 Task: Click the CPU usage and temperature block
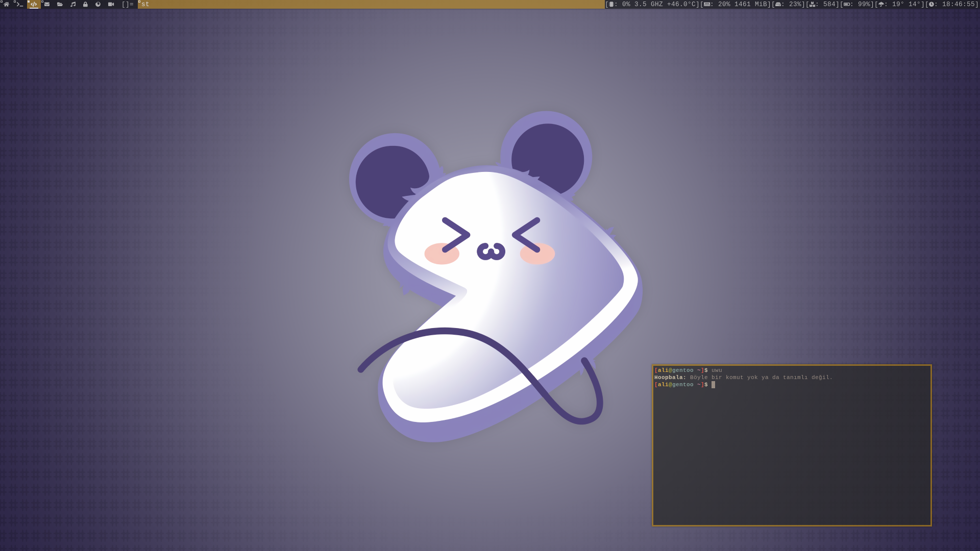click(x=653, y=4)
